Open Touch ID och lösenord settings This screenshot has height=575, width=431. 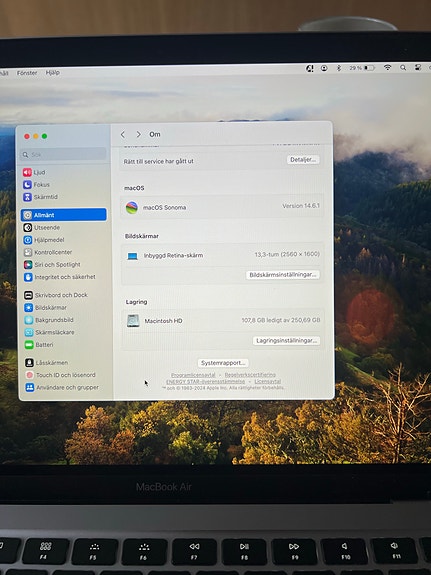point(61,375)
